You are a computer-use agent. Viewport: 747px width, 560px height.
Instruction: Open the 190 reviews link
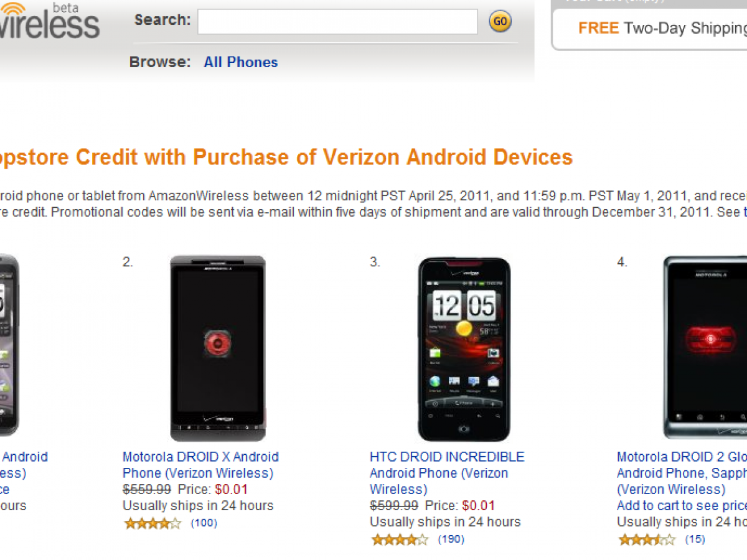451,539
